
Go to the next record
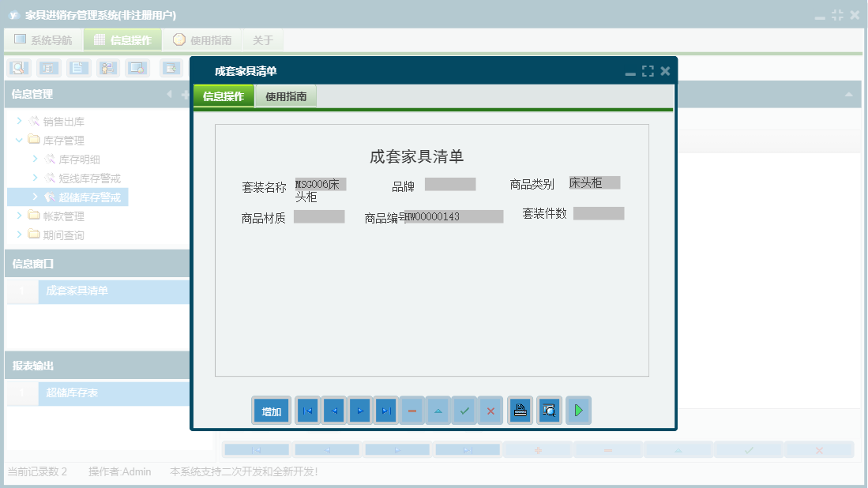click(x=359, y=410)
